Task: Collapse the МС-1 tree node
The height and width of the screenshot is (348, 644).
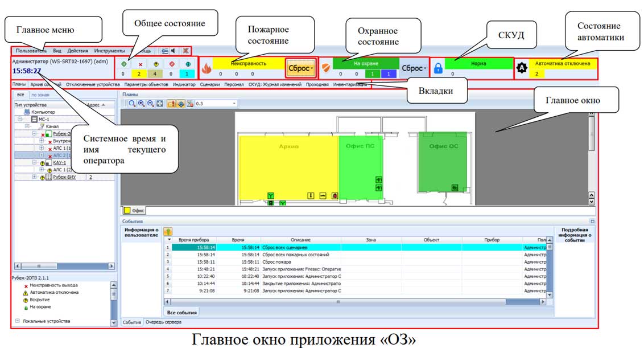Action: tap(20, 119)
